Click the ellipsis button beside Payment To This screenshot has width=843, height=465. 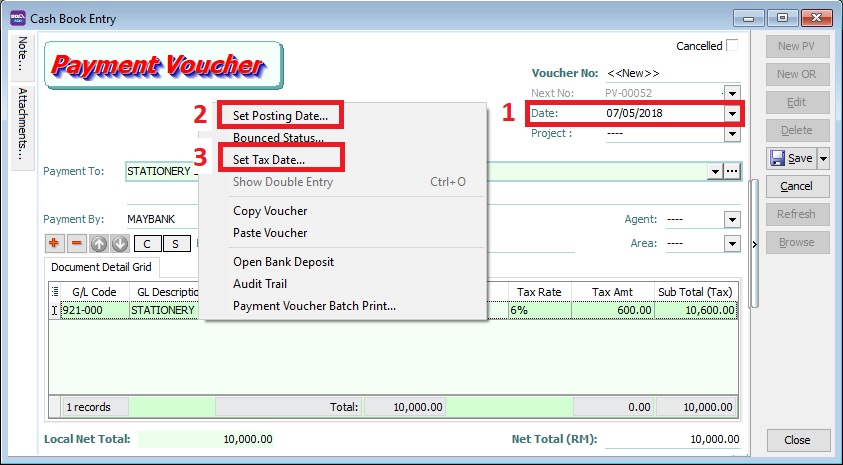tap(732, 172)
